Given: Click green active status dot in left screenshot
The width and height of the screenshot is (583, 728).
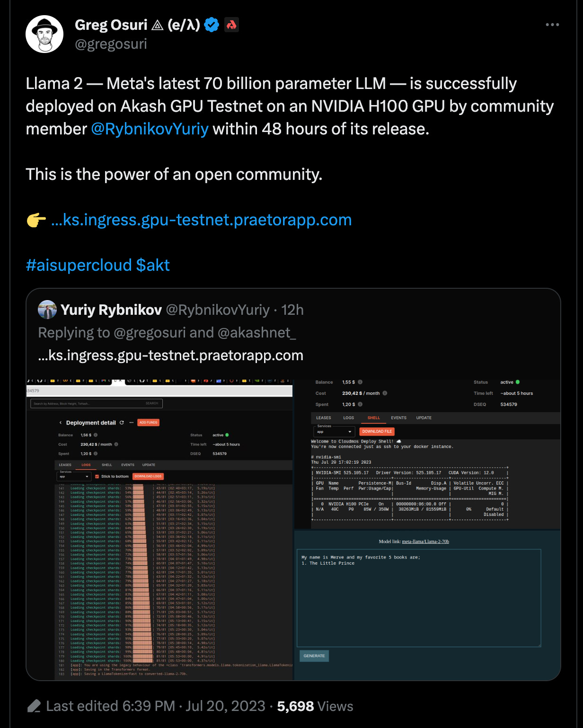Looking at the screenshot, I should tap(227, 435).
